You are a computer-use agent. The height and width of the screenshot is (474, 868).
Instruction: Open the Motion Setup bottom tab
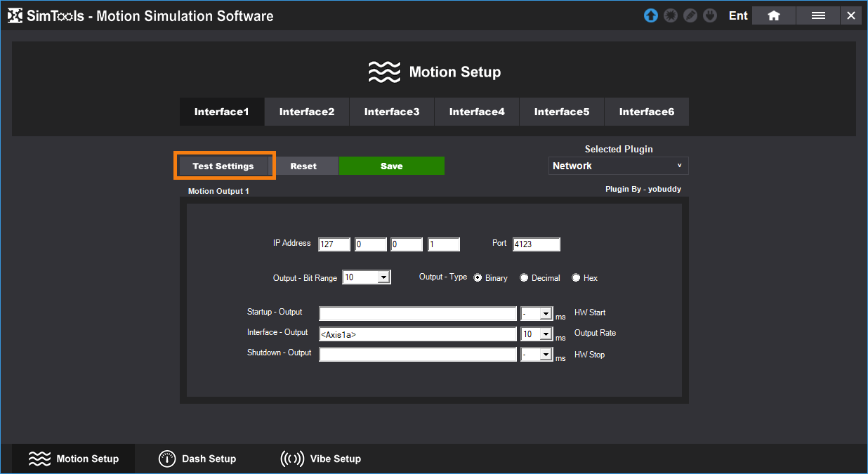tap(74, 459)
